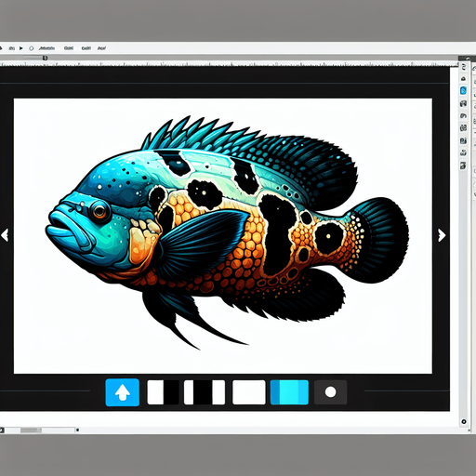The image size is (476, 476).
Task: Choose the cyan blue gradient swatch
Action: [x=289, y=392]
